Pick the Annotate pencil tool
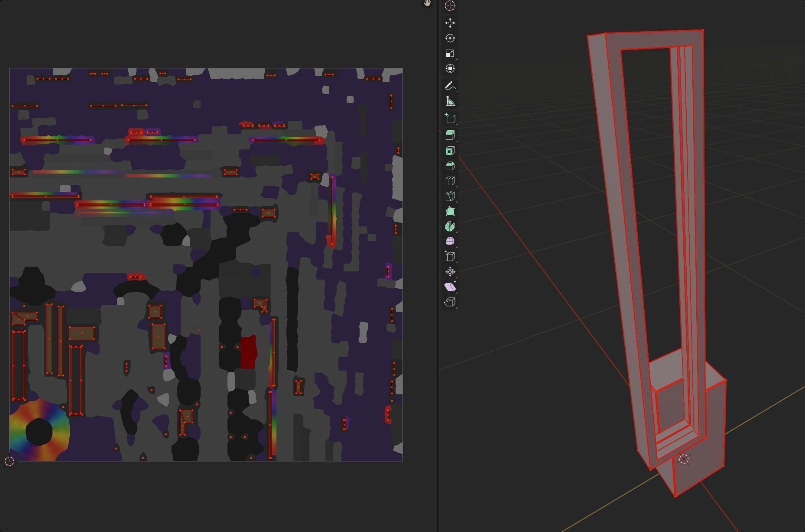 (450, 86)
